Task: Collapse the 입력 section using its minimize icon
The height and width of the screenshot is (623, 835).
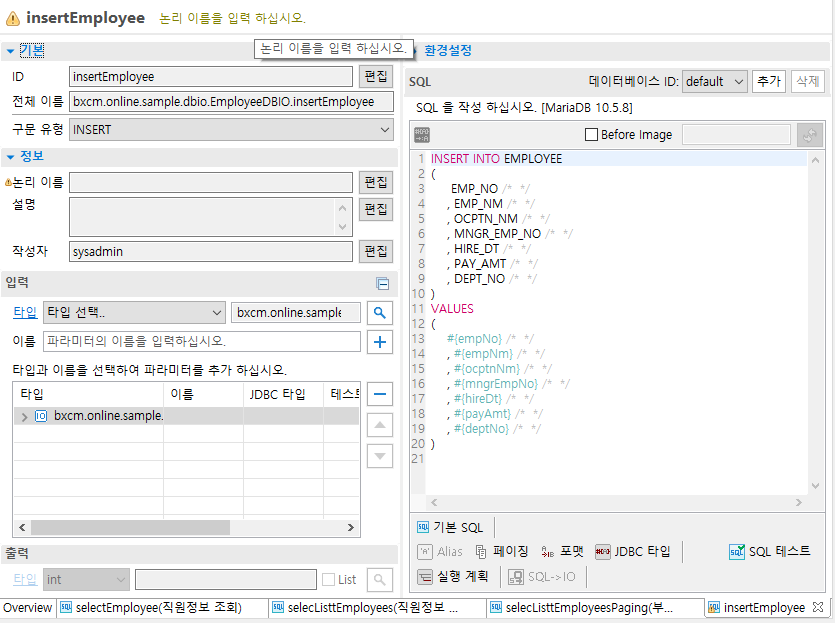Action: [382, 284]
